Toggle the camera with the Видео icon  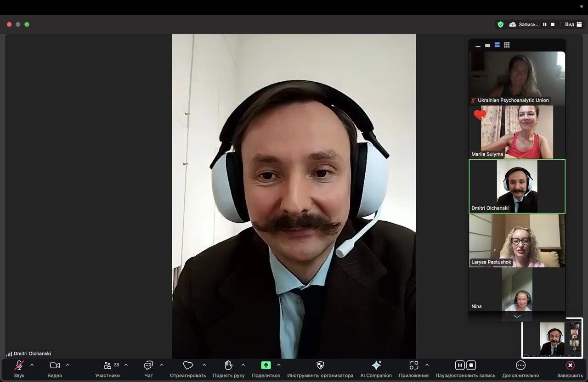coord(55,365)
